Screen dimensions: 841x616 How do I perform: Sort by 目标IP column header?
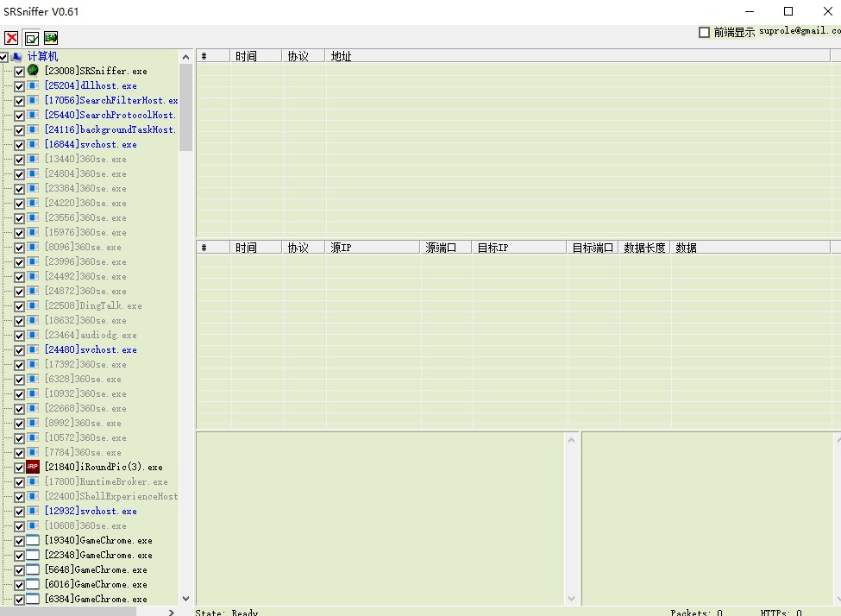tap(519, 248)
